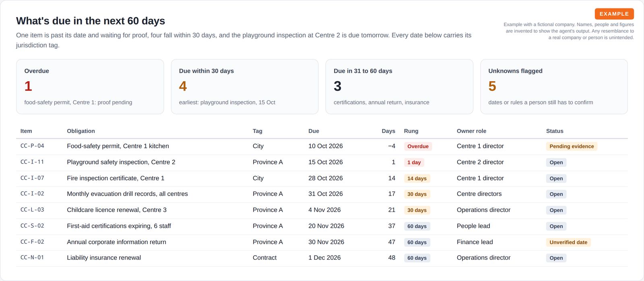The height and width of the screenshot is (281, 644).
Task: Open Liability insurance renewal obligation
Action: 104,258
